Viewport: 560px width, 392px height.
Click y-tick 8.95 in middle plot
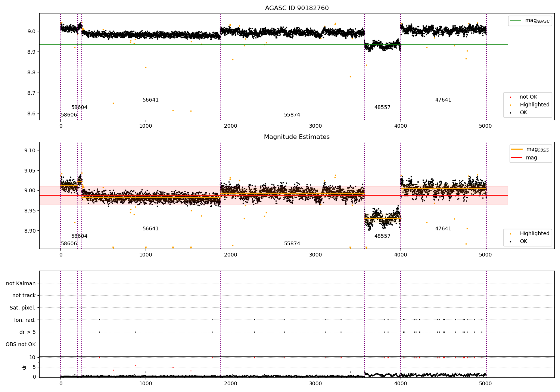(30, 211)
